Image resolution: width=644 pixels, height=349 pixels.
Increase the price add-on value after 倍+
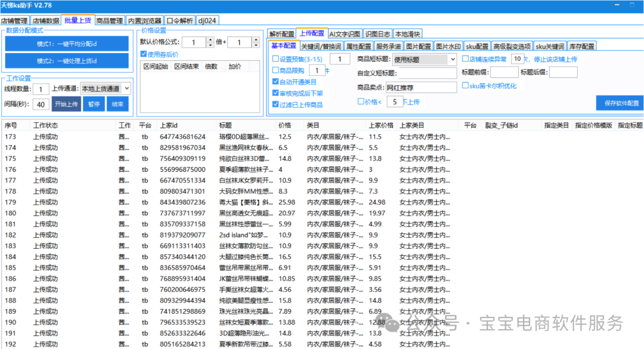point(255,39)
